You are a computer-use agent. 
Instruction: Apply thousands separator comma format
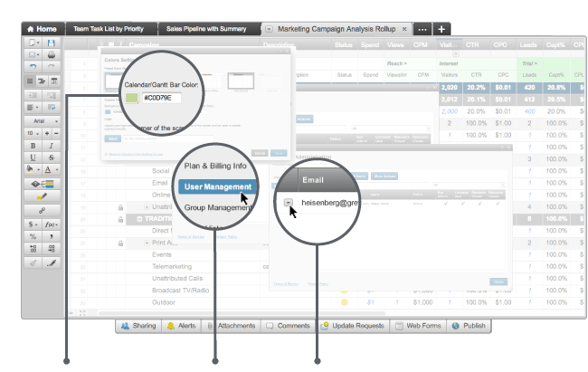point(51,236)
